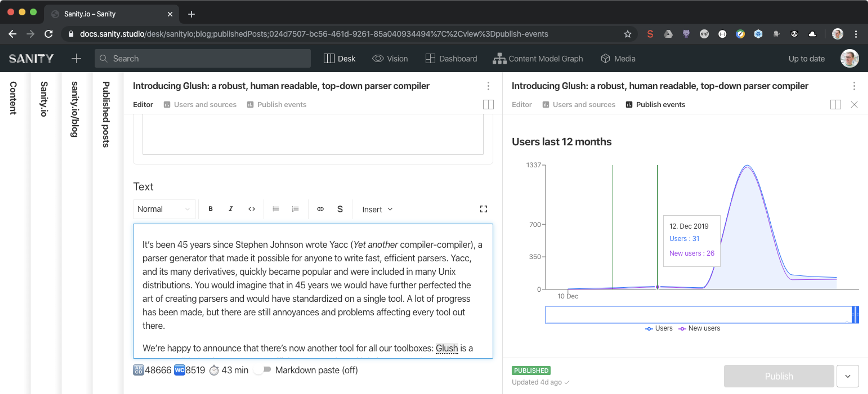
Task: Select Users and sources tab in right pane
Action: (x=579, y=104)
